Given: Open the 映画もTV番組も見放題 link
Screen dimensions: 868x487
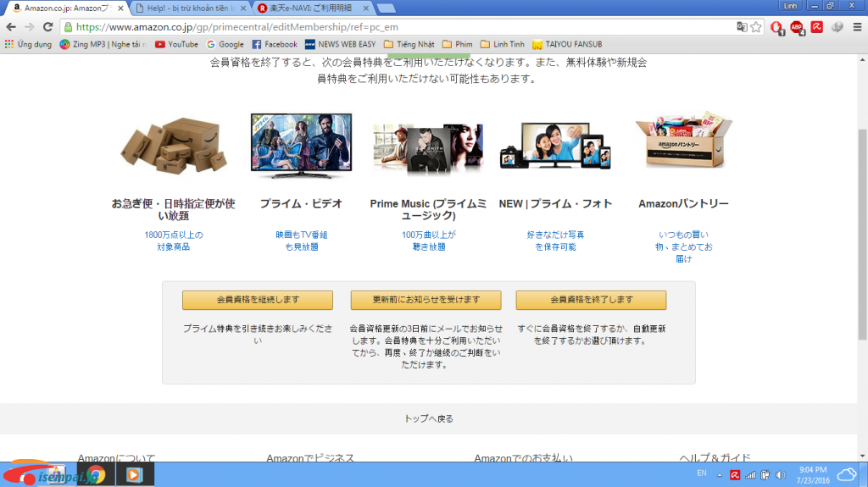Looking at the screenshot, I should (x=301, y=241).
